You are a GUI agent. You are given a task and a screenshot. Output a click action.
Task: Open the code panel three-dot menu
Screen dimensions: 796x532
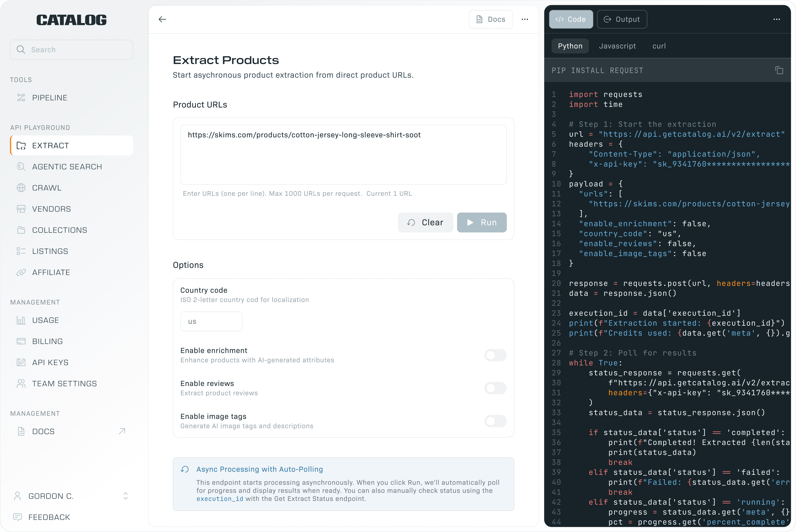777,19
